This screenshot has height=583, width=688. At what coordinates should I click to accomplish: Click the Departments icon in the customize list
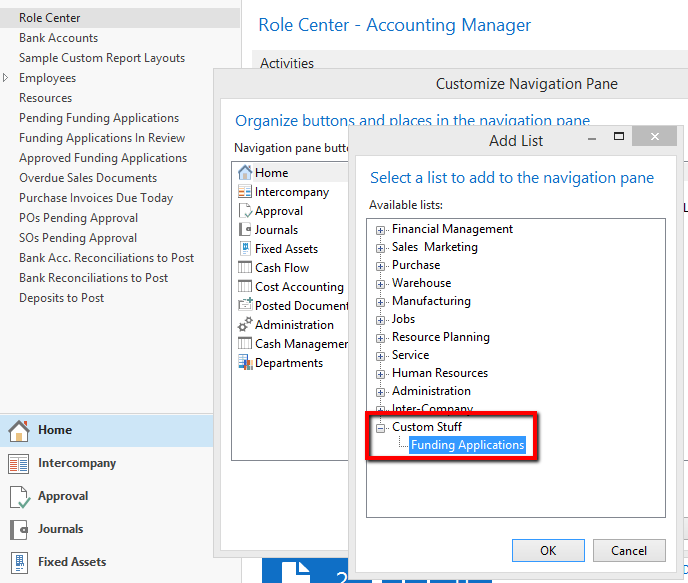245,363
